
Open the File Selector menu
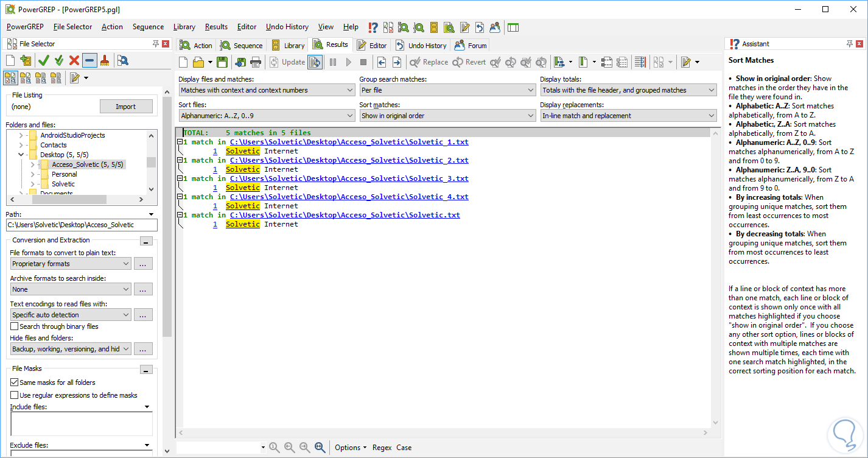tap(73, 27)
